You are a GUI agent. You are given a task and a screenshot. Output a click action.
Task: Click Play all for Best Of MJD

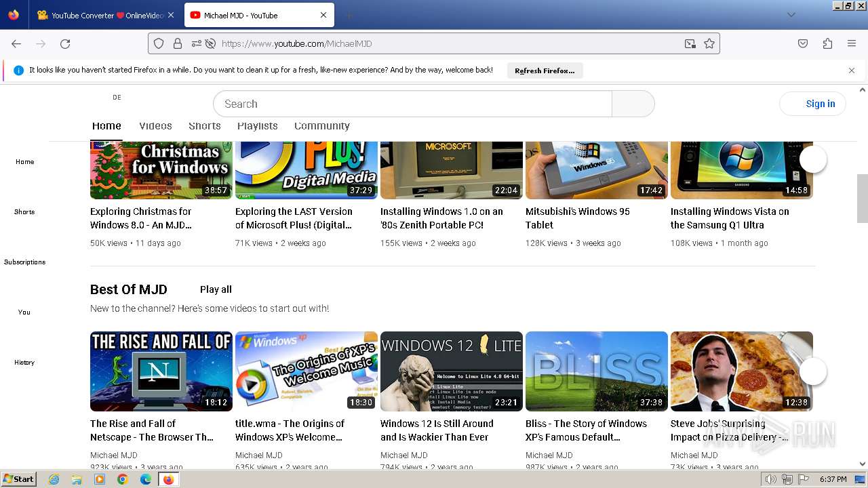point(216,289)
